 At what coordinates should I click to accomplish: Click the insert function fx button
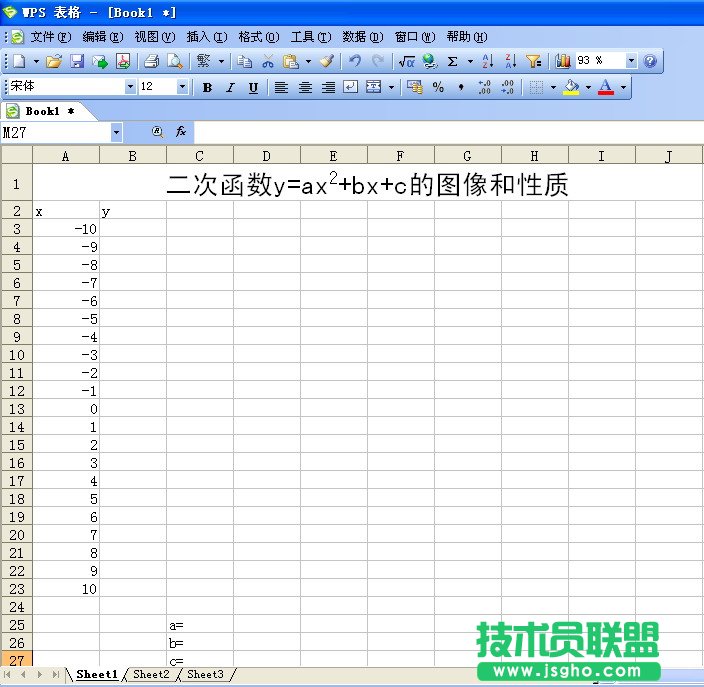pos(181,131)
